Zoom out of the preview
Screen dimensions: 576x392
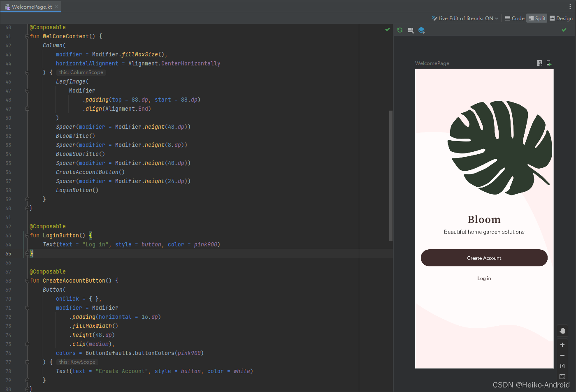point(562,355)
